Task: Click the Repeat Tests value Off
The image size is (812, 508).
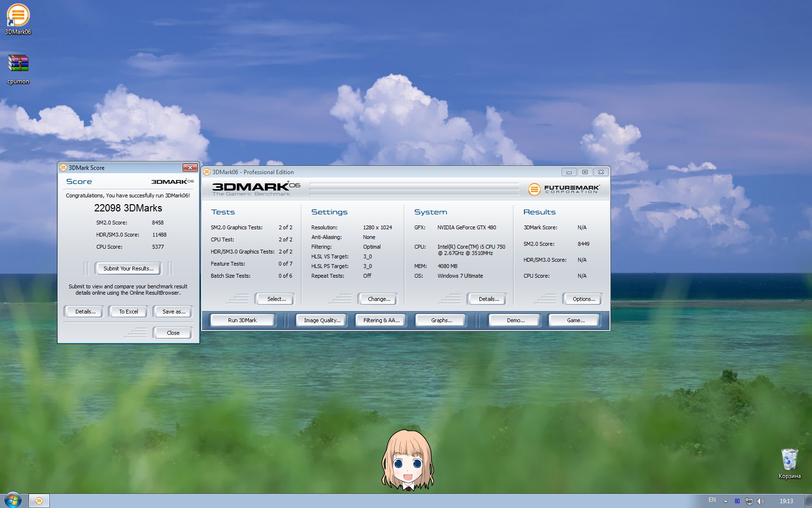Action: pos(367,276)
